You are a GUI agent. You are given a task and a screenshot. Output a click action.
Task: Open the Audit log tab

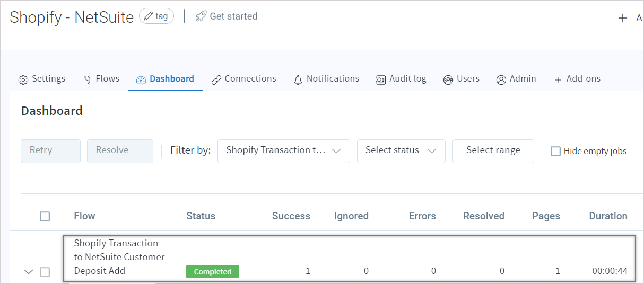[x=401, y=79]
